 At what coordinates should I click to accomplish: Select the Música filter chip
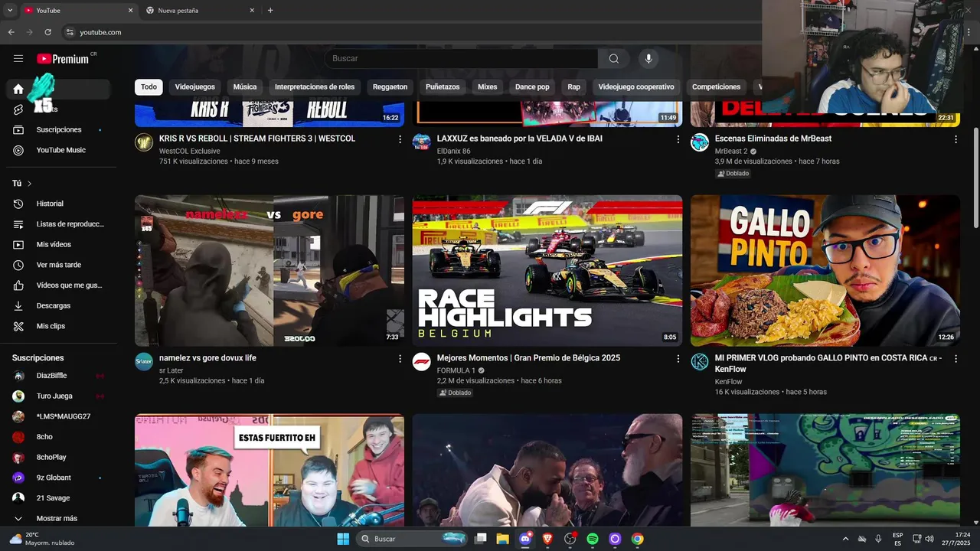point(245,87)
